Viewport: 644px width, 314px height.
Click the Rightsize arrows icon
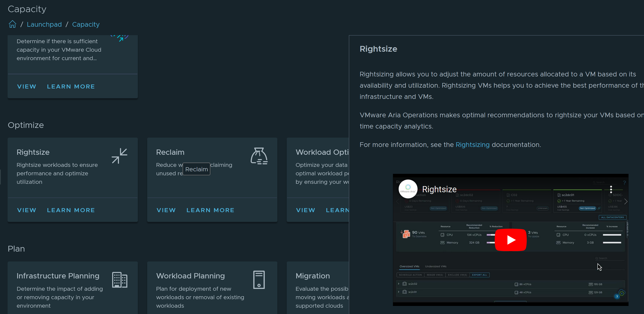pyautogui.click(x=119, y=156)
